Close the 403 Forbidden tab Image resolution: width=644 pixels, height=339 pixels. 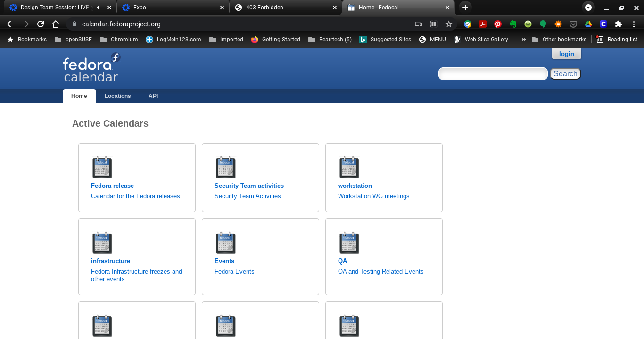pos(335,8)
